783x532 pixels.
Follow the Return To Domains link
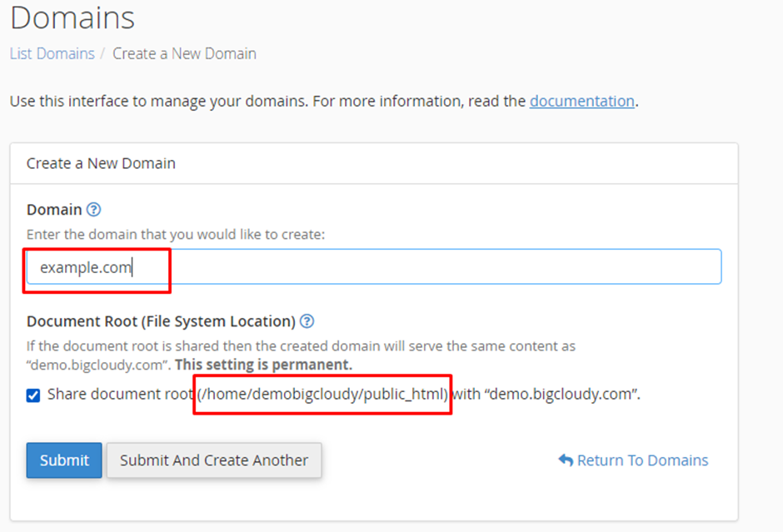(642, 460)
